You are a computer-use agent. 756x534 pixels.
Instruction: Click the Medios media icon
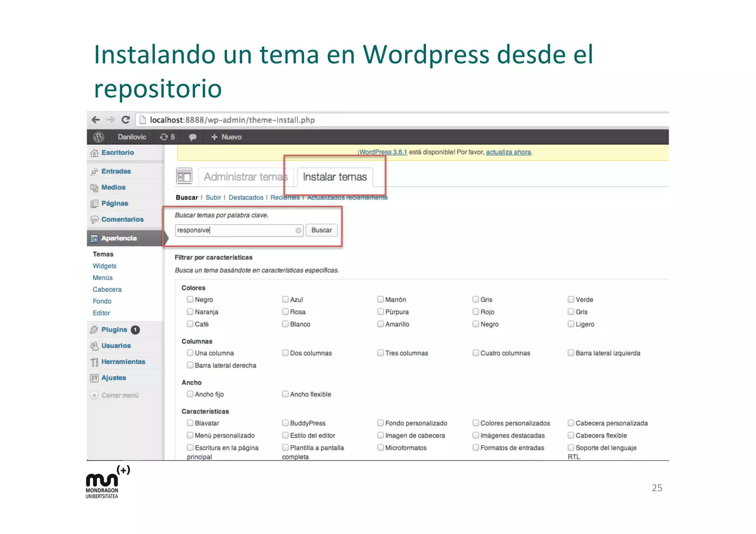click(94, 187)
